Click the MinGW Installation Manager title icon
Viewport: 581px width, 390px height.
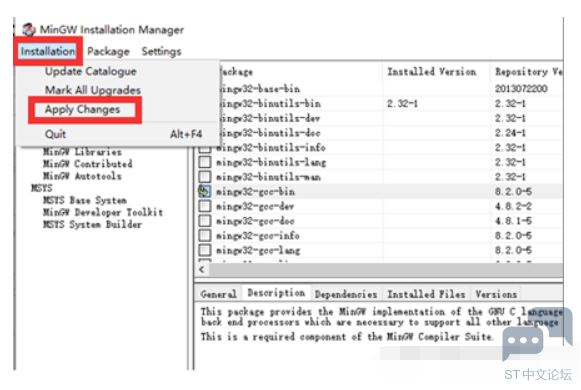click(x=29, y=29)
